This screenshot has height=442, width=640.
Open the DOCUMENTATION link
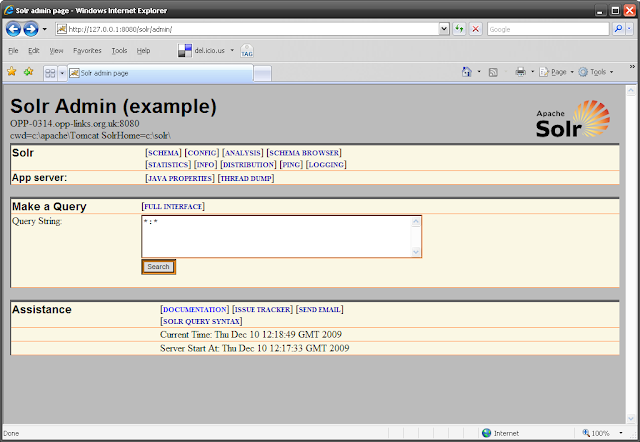pos(195,310)
